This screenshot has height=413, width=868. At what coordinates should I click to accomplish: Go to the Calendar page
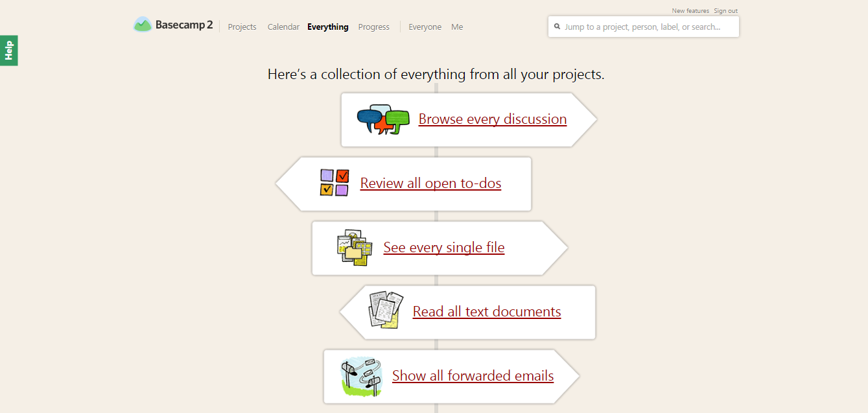pos(283,27)
